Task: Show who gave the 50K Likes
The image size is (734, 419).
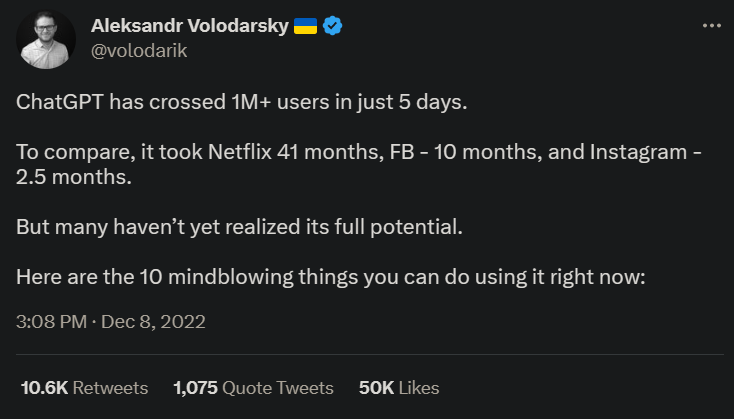Action: click(x=399, y=388)
